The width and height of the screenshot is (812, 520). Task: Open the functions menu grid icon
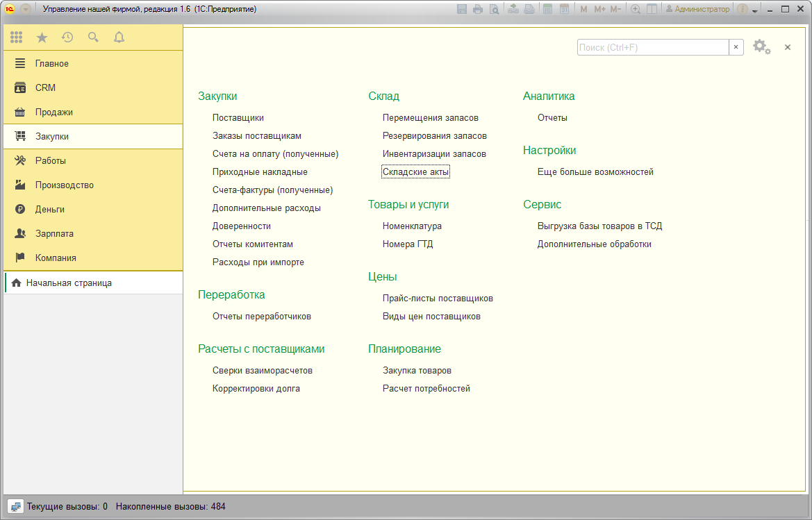(x=17, y=37)
